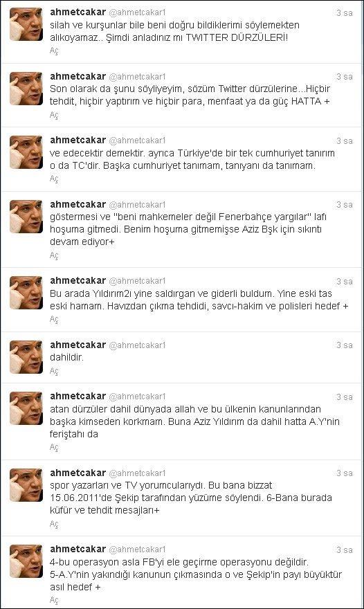The width and height of the screenshot is (364, 609).
Task: Expand the TWITTER DÜRZÜLERİ tweet with Aç
Action: pyautogui.click(x=54, y=51)
